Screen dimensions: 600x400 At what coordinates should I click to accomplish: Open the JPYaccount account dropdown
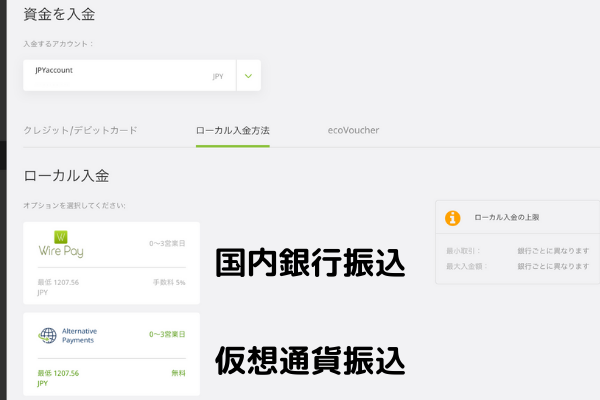tap(130, 75)
